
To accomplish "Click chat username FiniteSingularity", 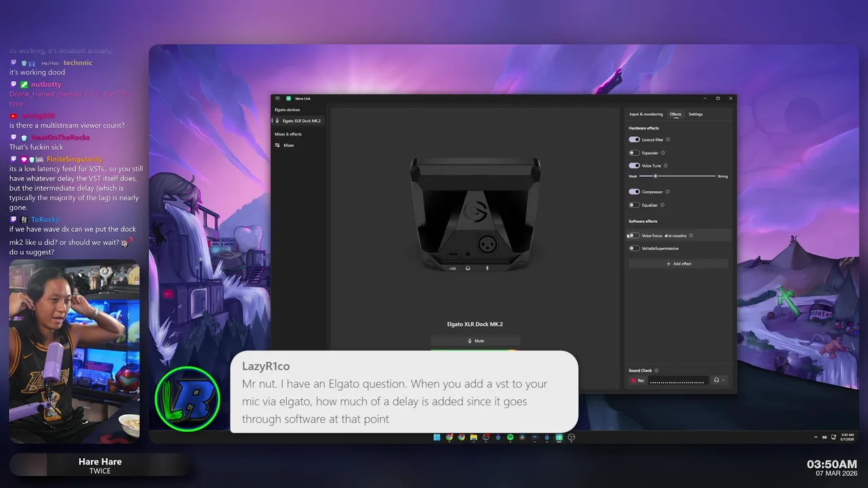I will pyautogui.click(x=75, y=159).
